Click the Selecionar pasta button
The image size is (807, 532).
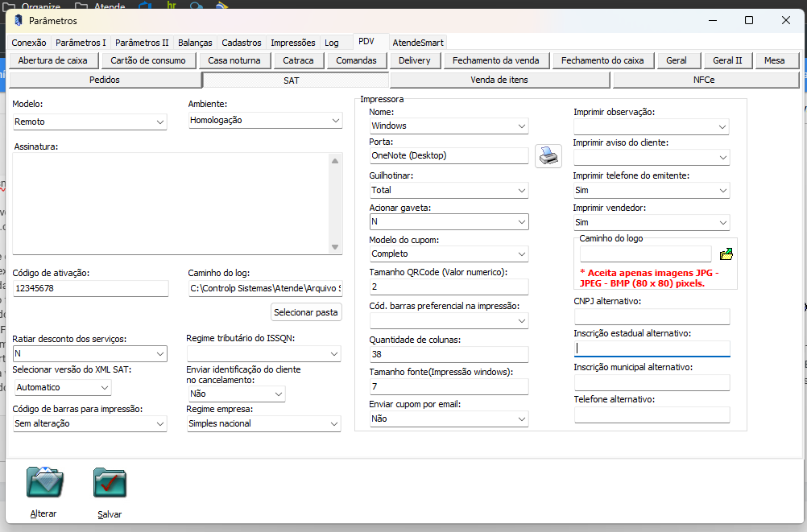pyautogui.click(x=306, y=312)
